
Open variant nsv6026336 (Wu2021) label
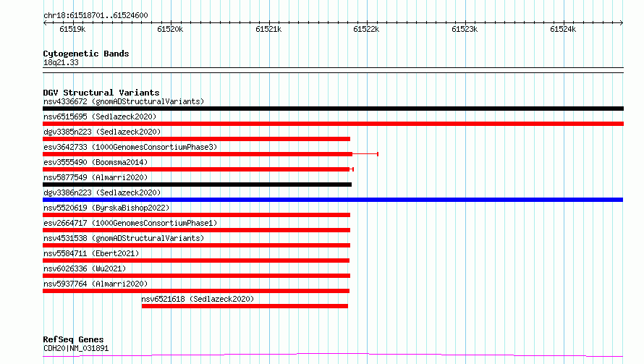point(85,268)
